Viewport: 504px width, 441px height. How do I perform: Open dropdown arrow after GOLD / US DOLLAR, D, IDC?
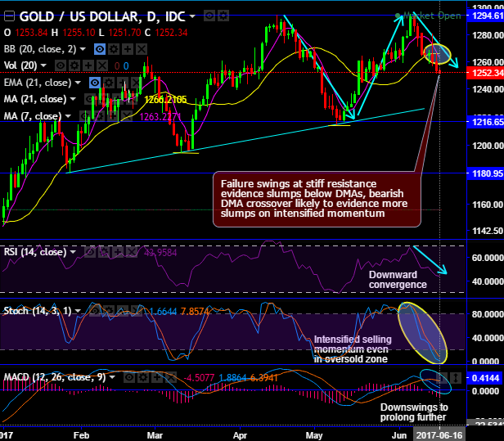coord(192,16)
